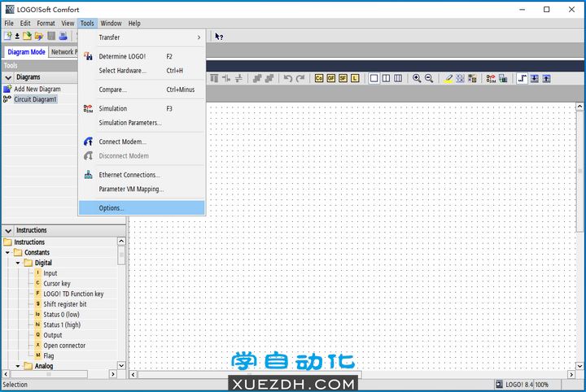Activate the context-sensitive help pointer icon
586x392 pixels.
tap(219, 37)
